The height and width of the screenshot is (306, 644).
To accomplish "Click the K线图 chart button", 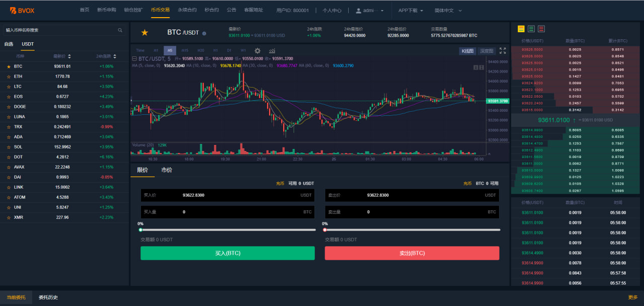I will (x=468, y=51).
